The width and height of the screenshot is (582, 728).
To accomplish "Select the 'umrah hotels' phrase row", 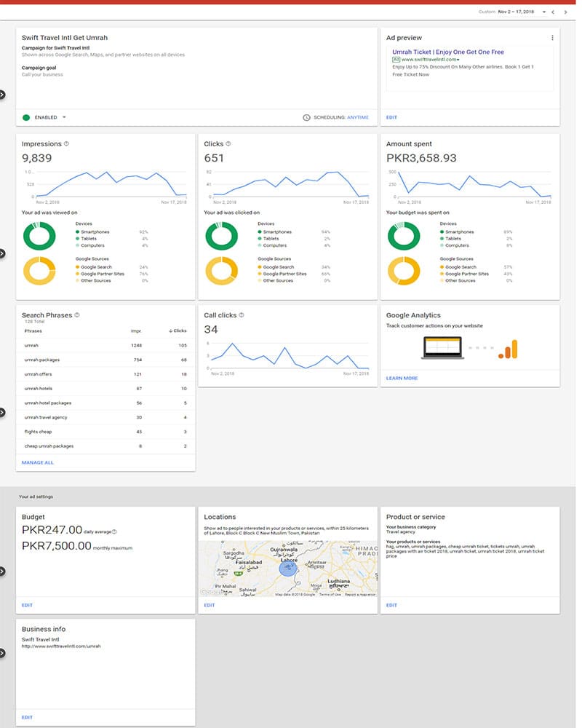I will click(105, 389).
